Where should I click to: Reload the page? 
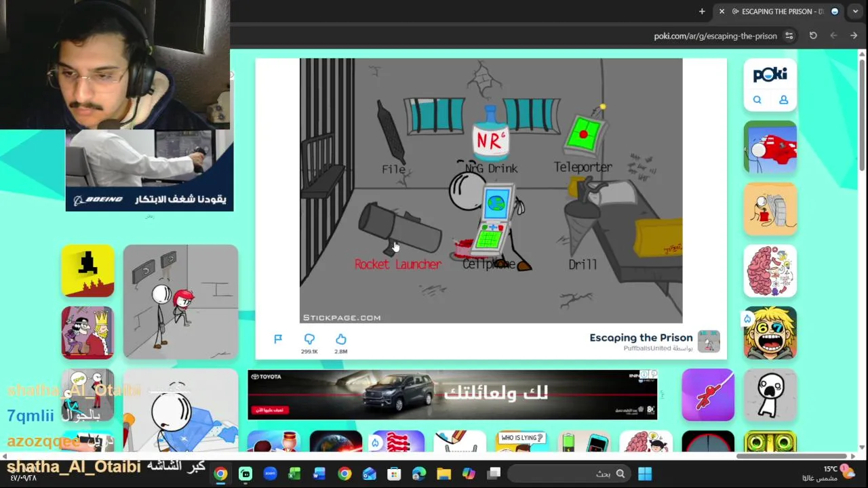pyautogui.click(x=813, y=36)
